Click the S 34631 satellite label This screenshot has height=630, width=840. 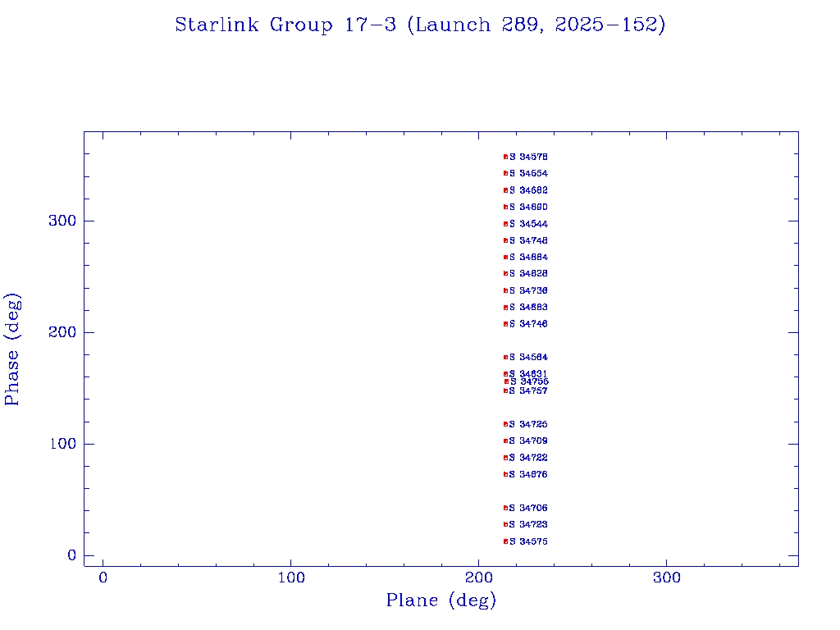pyautogui.click(x=528, y=374)
